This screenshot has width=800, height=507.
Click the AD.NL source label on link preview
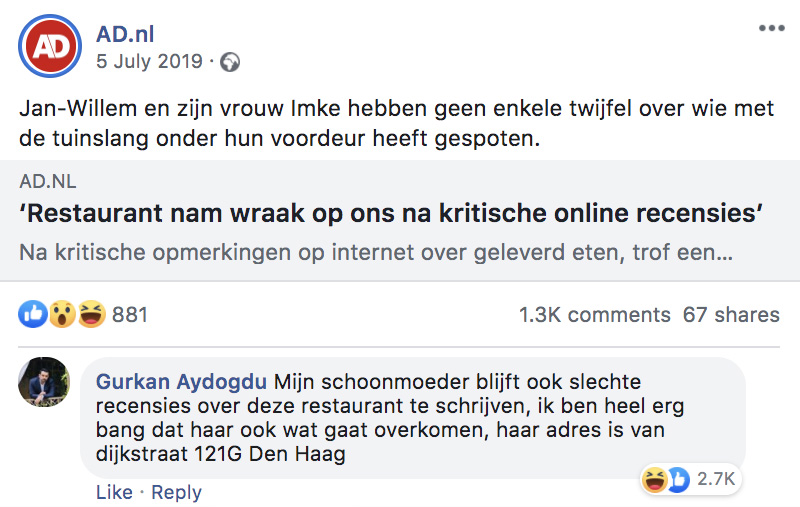click(x=47, y=182)
